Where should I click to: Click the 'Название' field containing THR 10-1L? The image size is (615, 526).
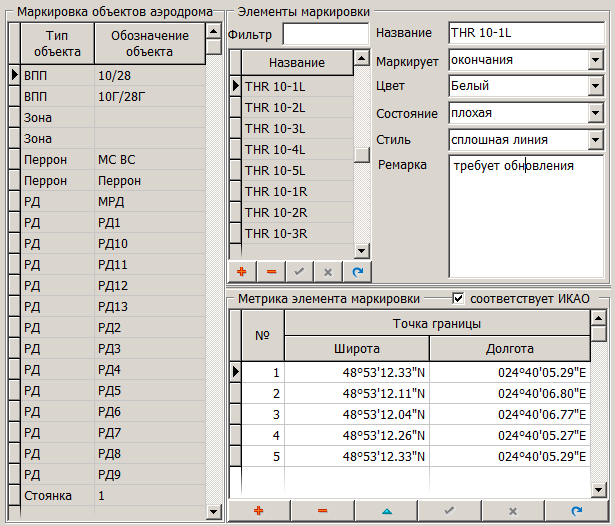(x=524, y=33)
